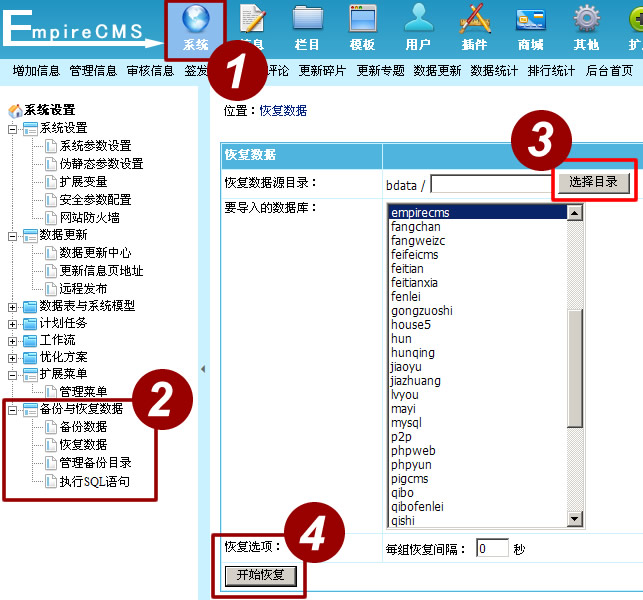The height and width of the screenshot is (600, 643).
Task: Expand the 计划任务 tree node
Action: (x=13, y=324)
